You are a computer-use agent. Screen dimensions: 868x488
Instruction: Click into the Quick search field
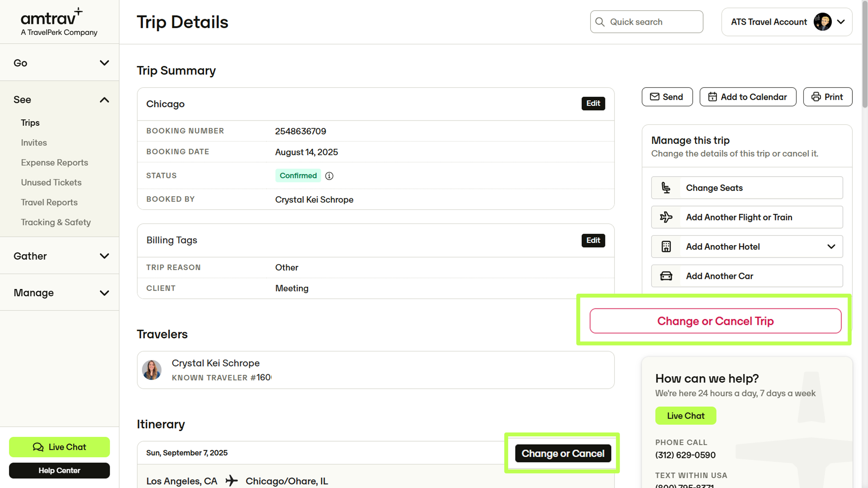[x=647, y=22]
